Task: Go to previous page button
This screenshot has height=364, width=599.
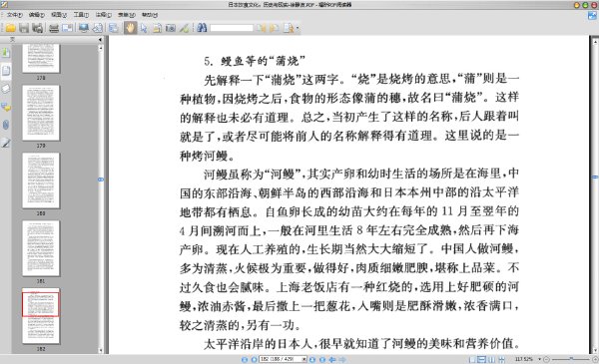Action: point(254,359)
